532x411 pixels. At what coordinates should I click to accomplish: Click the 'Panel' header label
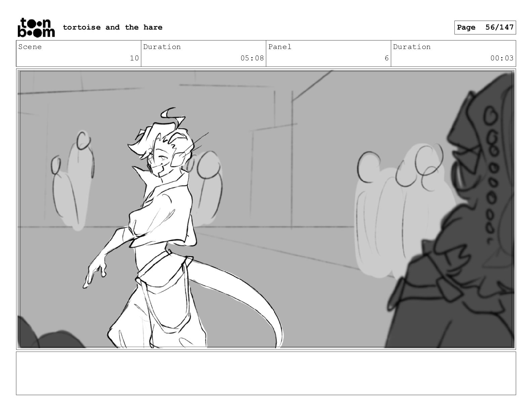click(x=280, y=47)
